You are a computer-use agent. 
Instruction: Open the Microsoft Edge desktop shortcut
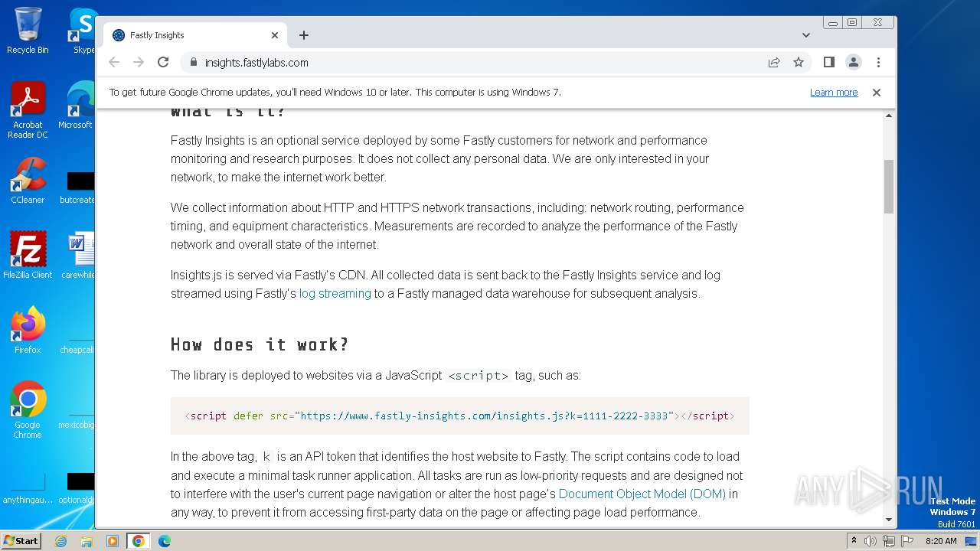(77, 106)
